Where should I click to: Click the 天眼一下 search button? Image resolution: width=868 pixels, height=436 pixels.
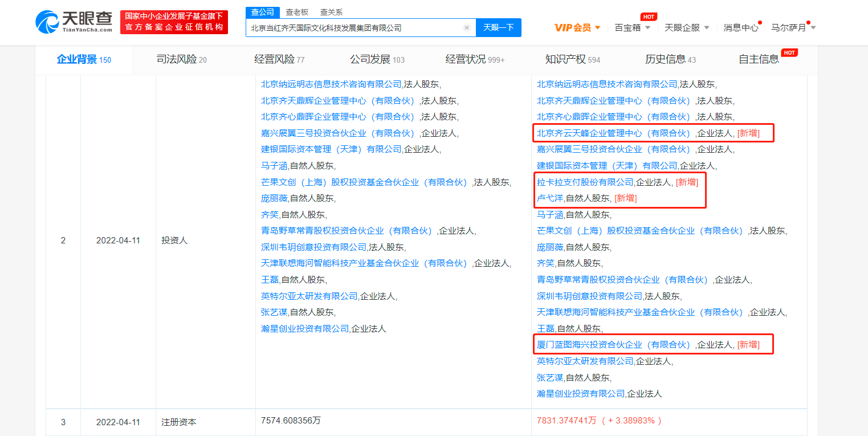pyautogui.click(x=498, y=27)
